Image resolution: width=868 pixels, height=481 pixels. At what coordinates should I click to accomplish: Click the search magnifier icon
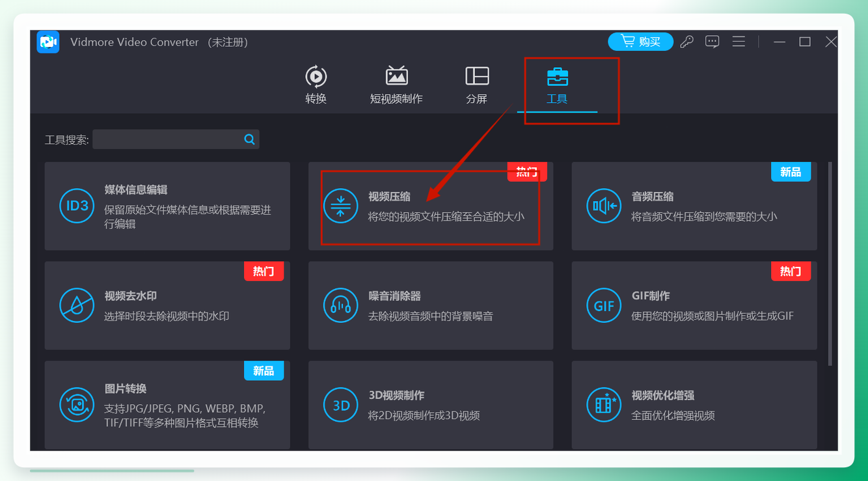(249, 139)
